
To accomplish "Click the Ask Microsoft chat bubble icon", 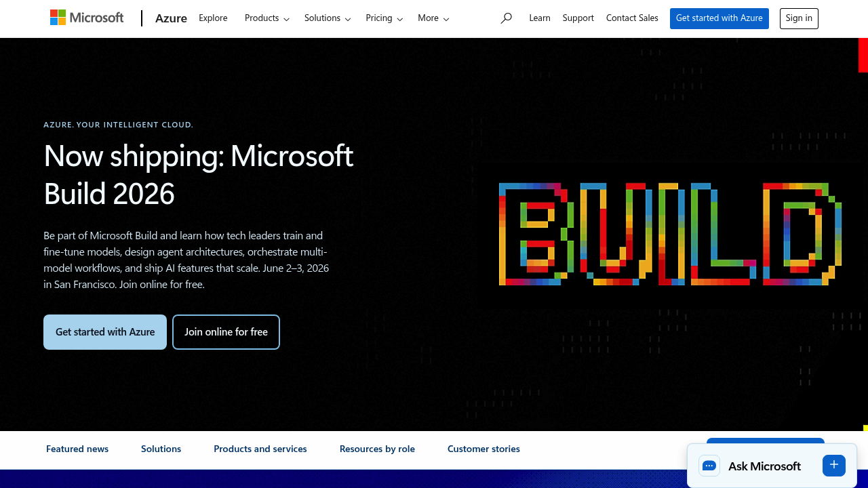I will 709,466.
